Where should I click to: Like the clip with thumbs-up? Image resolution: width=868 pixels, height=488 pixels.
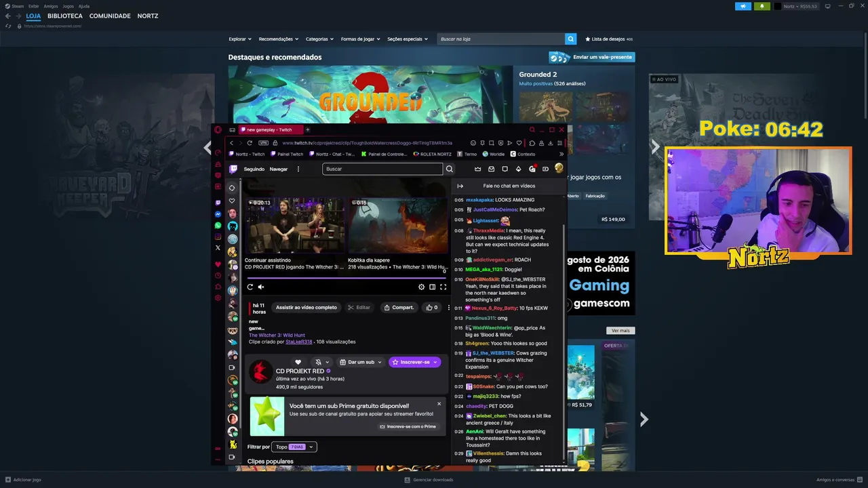431,307
